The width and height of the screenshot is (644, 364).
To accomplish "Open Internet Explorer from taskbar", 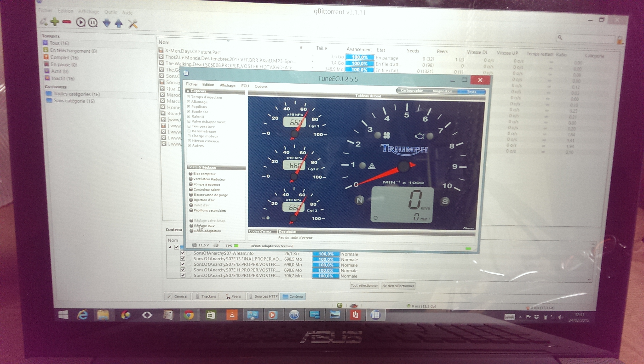I will (x=82, y=315).
